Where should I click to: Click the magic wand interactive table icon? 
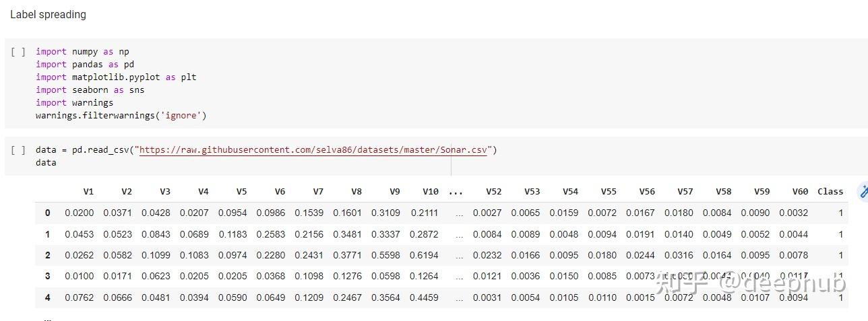coord(863,191)
